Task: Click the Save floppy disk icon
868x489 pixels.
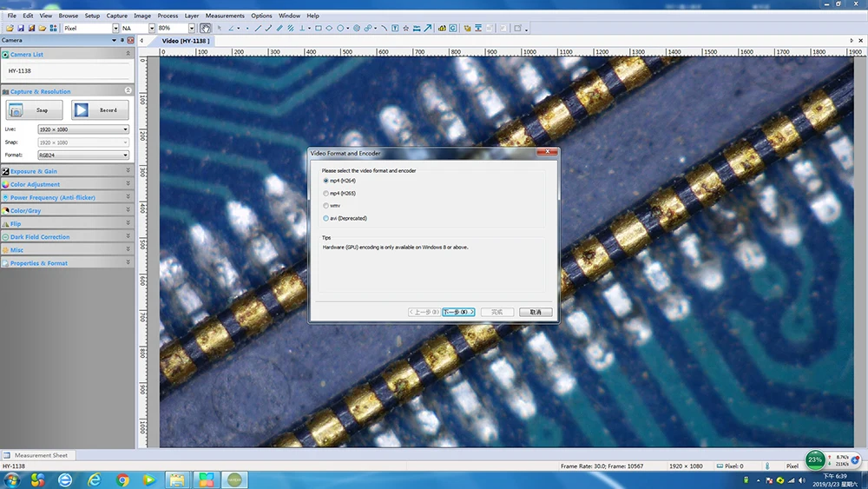Action: point(21,28)
